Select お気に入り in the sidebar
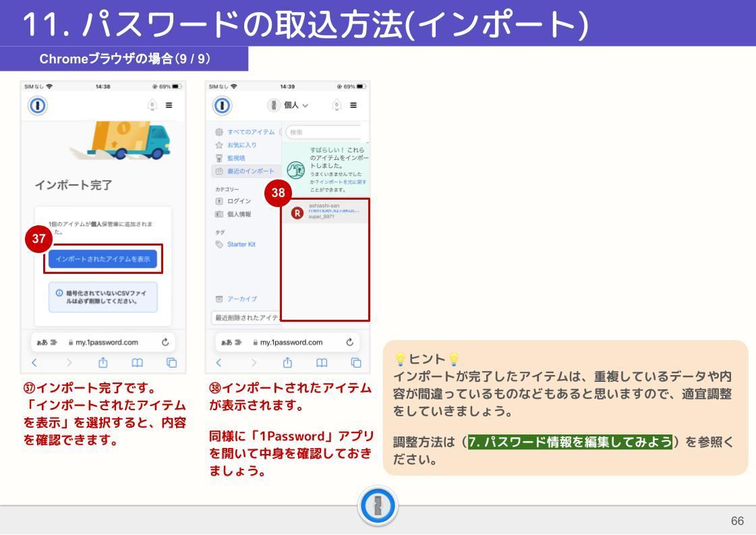This screenshot has width=756, height=535. point(236,145)
